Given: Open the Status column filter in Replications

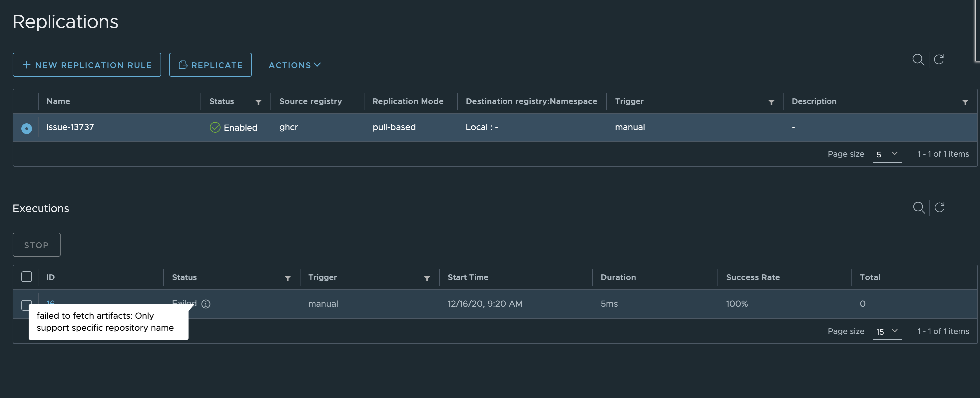Looking at the screenshot, I should click(x=258, y=102).
